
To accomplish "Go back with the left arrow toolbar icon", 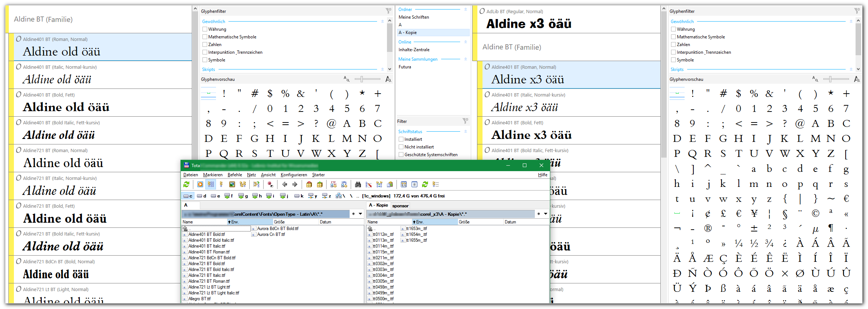I will pyautogui.click(x=284, y=184).
